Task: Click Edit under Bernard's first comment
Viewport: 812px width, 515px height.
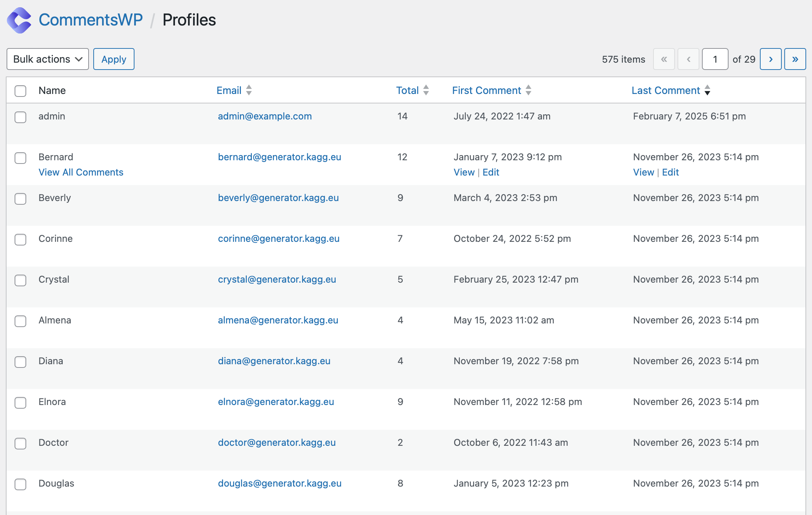Action: click(x=491, y=172)
